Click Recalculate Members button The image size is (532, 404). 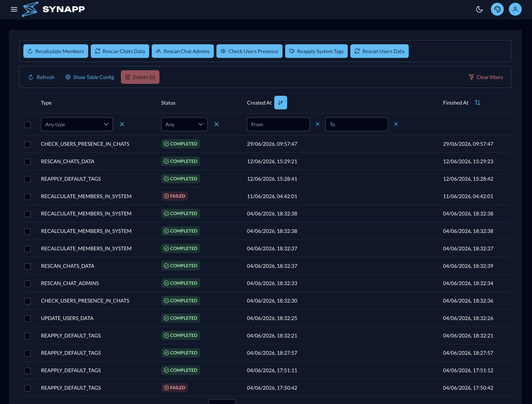point(55,51)
